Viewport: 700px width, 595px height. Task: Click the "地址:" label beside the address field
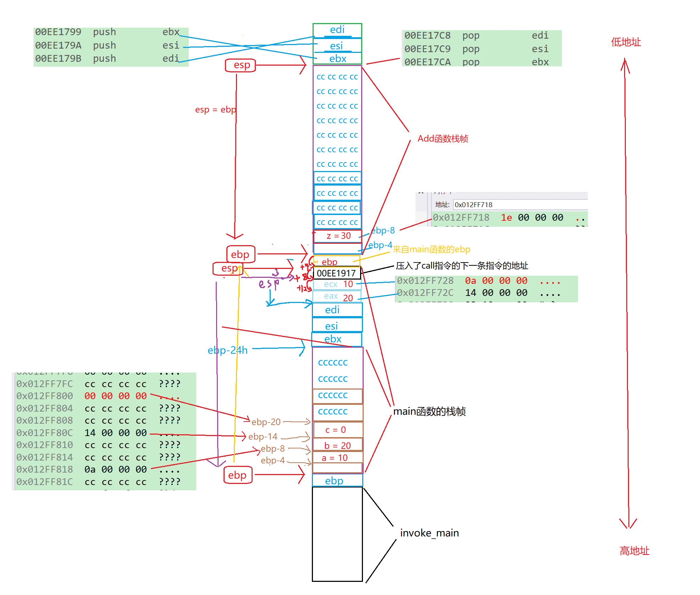[x=442, y=205]
